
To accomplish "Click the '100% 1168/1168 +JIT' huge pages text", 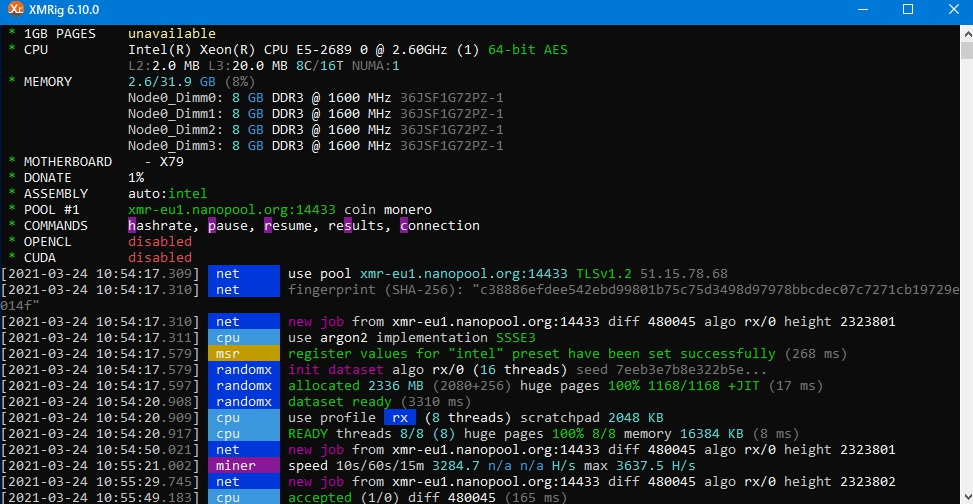I will [684, 386].
